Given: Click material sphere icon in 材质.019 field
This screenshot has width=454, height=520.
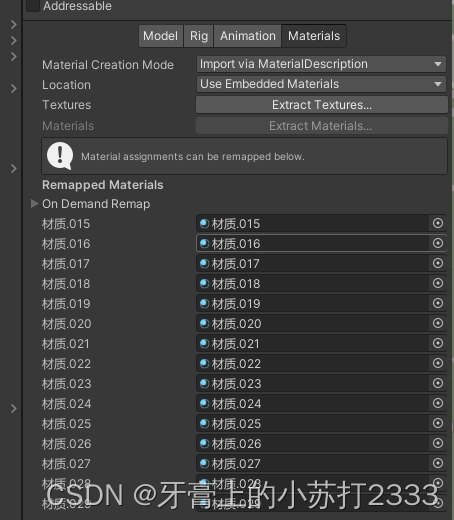Looking at the screenshot, I should pyautogui.click(x=204, y=303).
